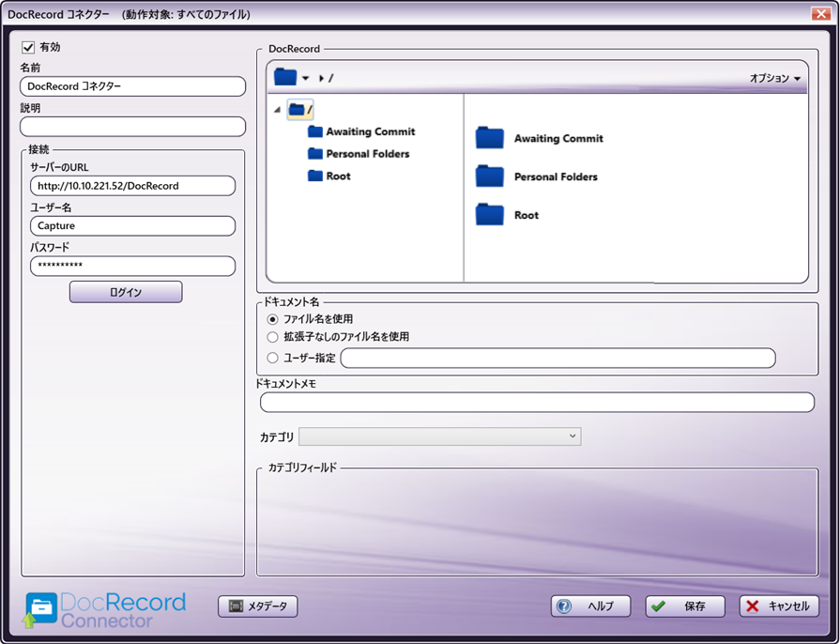
Task: Click the breadcrumb arrow before the slash
Action: coord(321,78)
